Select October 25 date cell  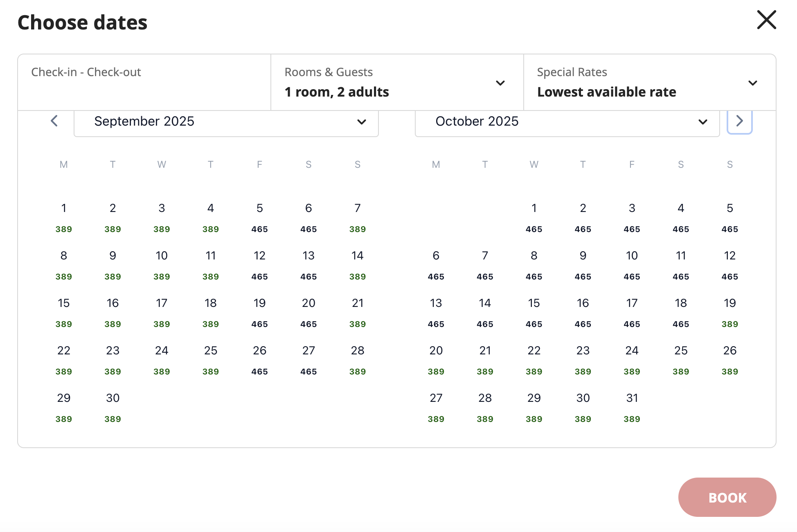point(681,360)
